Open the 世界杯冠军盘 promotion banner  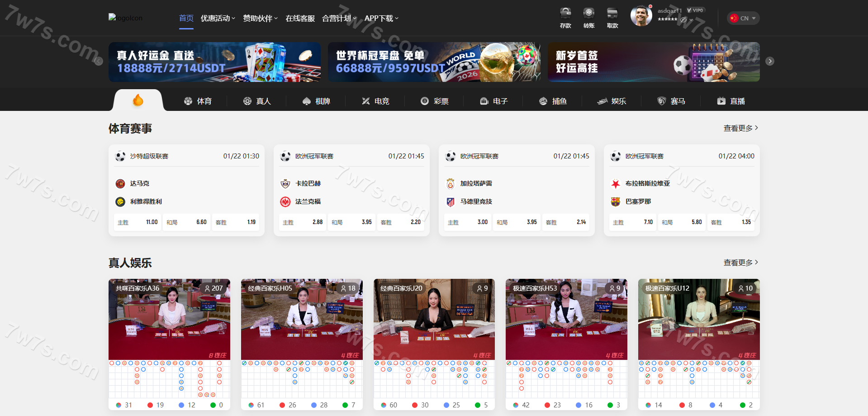coord(434,62)
